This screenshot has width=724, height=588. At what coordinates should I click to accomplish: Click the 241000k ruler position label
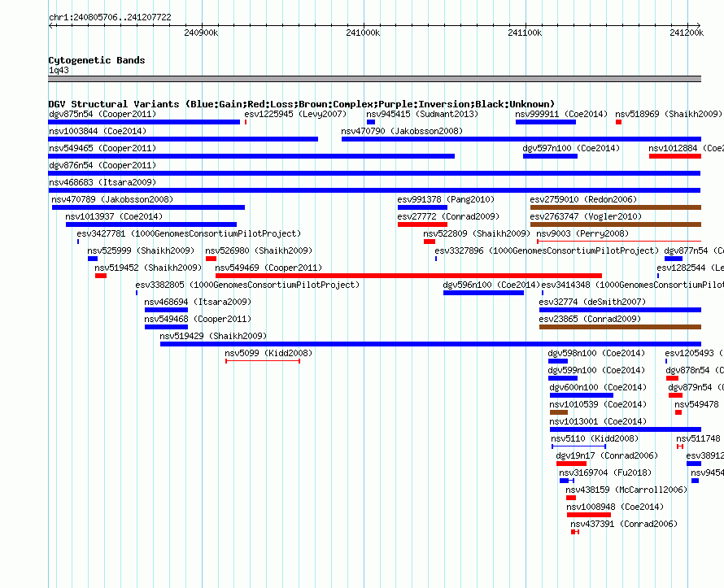pyautogui.click(x=363, y=33)
